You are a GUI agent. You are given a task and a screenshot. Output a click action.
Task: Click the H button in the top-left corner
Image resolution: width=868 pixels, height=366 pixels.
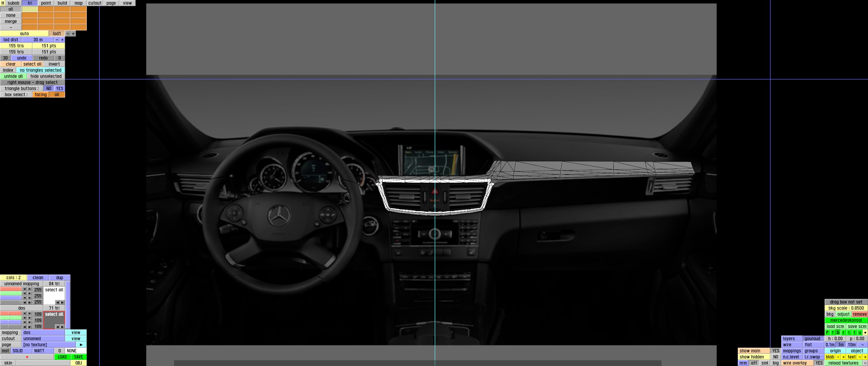(3, 3)
